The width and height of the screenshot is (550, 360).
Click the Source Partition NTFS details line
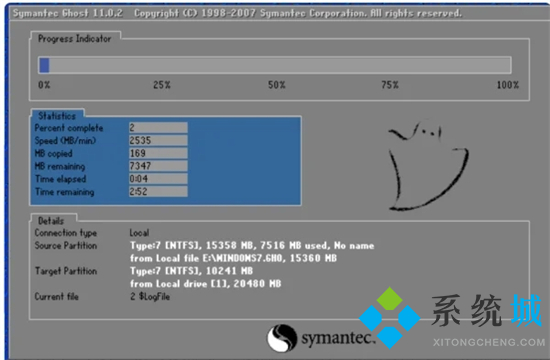click(x=252, y=246)
